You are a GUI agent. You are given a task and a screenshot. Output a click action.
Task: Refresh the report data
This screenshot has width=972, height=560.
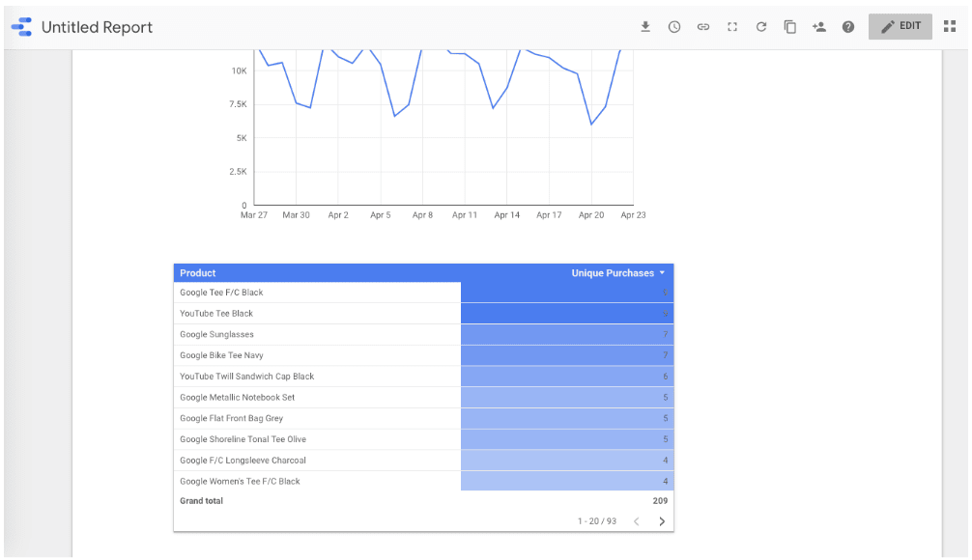coord(761,26)
